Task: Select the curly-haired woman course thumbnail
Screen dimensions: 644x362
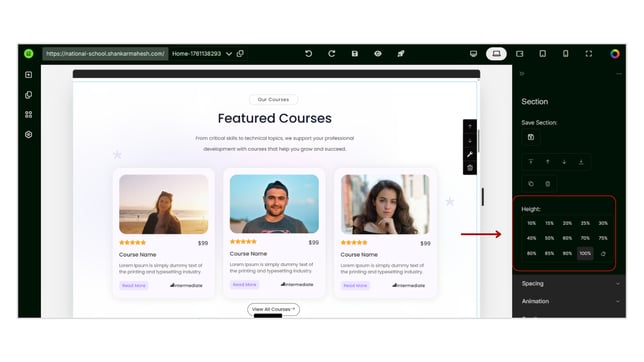Action: coord(385,204)
